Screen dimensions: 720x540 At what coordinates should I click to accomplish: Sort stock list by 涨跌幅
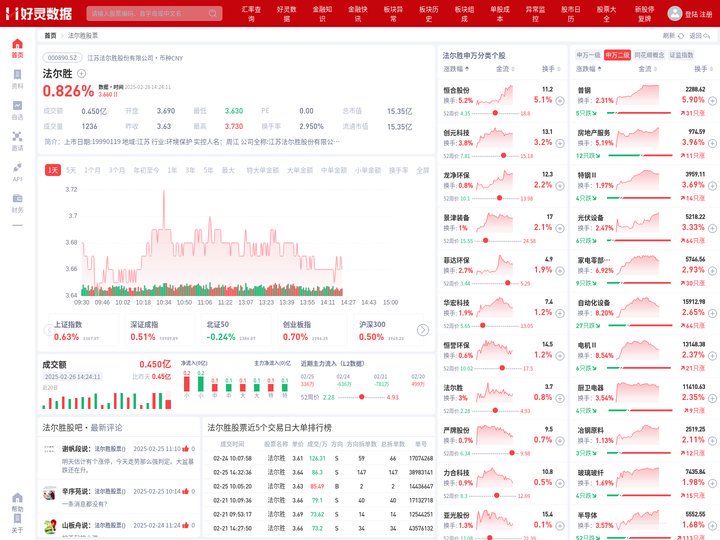[x=456, y=69]
